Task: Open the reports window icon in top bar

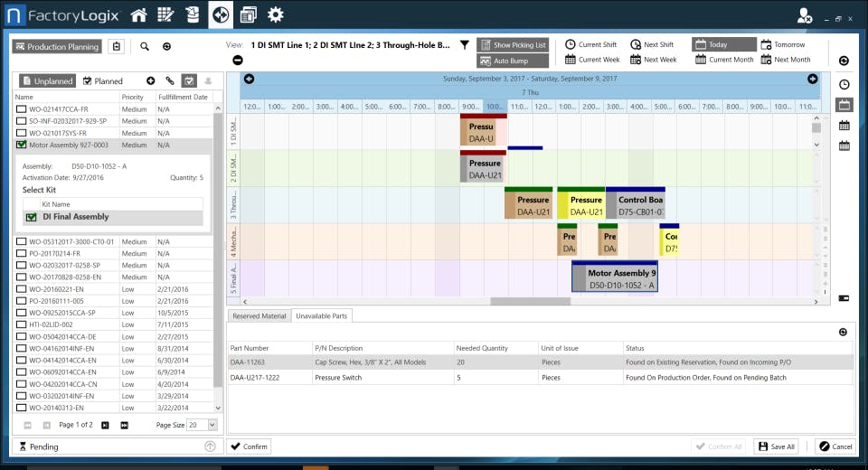Action: [x=248, y=15]
